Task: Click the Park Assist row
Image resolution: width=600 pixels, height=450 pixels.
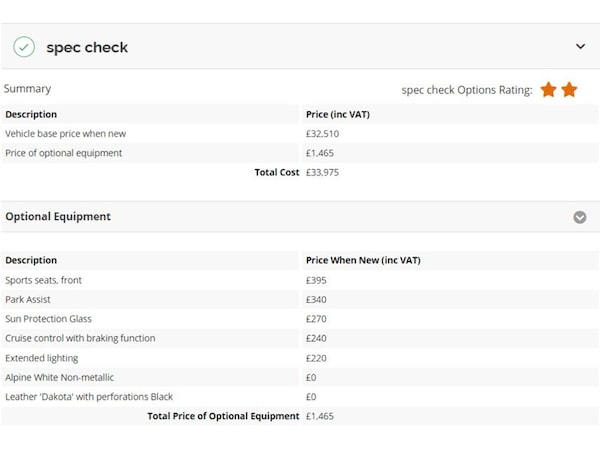Action: [300, 299]
